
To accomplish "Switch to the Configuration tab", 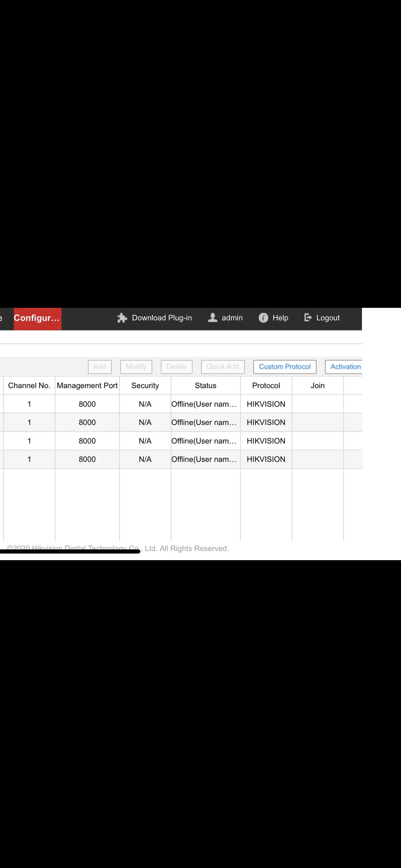I will (37, 318).
